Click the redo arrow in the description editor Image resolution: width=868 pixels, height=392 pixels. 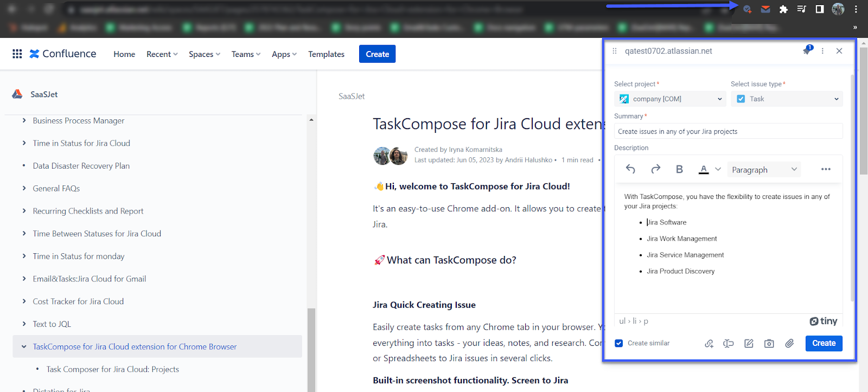655,169
